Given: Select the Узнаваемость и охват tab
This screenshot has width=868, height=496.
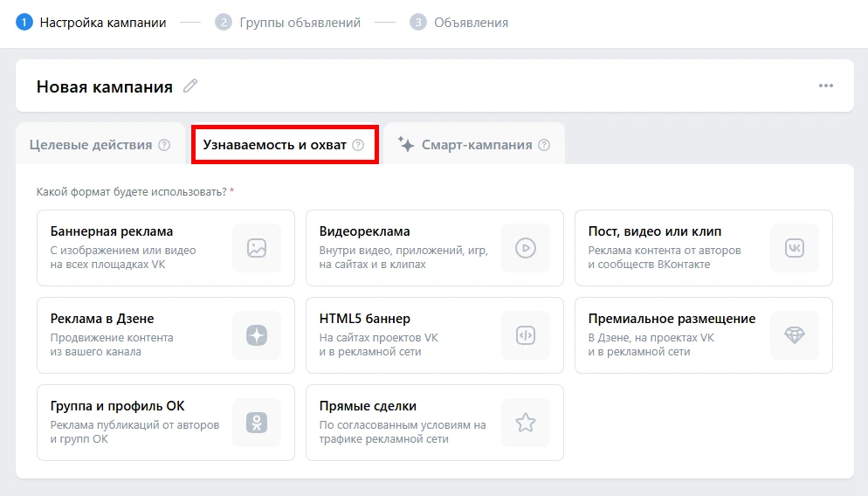Looking at the screenshot, I should point(275,145).
